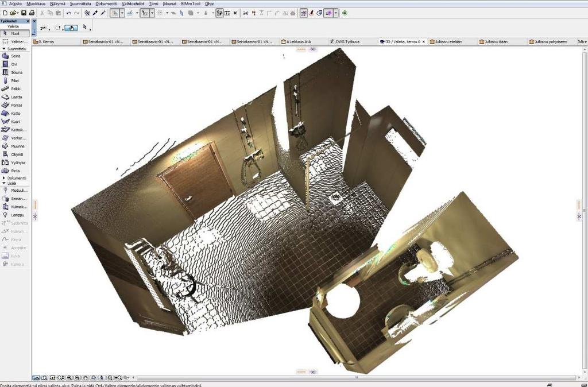
Task: Select the Verhoseinä (curtain wall) tool
Action: click(x=15, y=138)
